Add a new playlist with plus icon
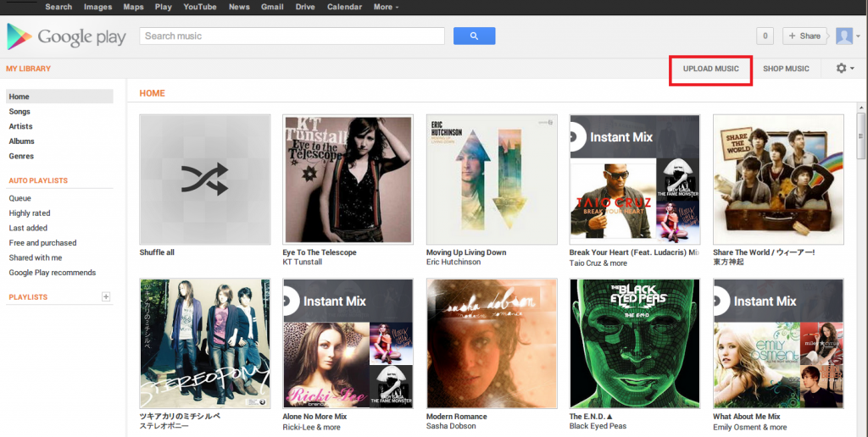Viewport: 868px width, 437px height. [106, 297]
